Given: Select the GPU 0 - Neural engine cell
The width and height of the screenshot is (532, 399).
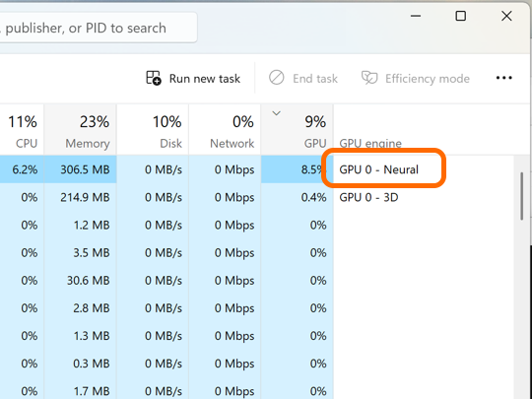Looking at the screenshot, I should pos(378,169).
